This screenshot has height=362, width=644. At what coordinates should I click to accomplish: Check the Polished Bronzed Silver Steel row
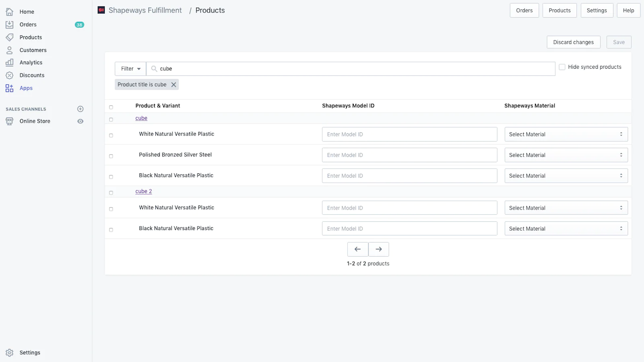point(111,156)
